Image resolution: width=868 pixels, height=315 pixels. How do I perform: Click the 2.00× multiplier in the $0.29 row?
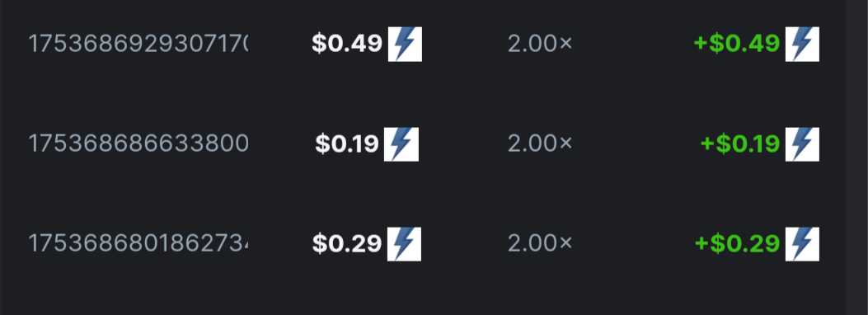[540, 243]
